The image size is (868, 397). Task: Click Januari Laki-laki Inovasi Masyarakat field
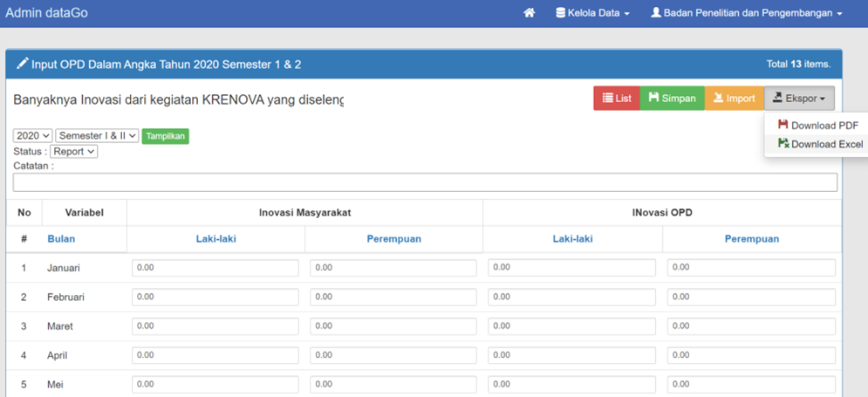pyautogui.click(x=215, y=268)
